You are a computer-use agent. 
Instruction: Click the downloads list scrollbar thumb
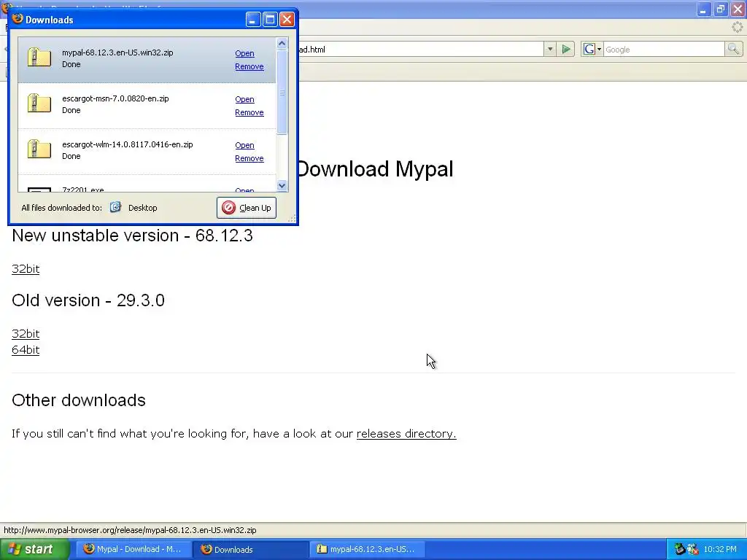[x=282, y=92]
